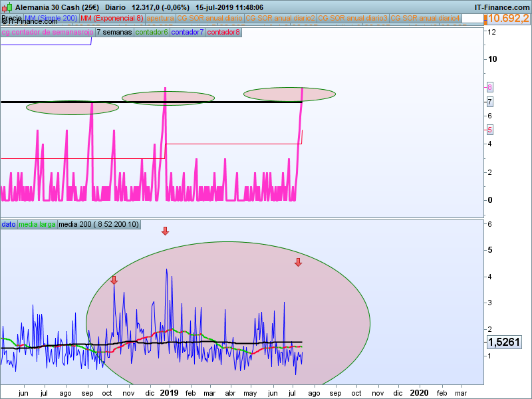Click the pink 8 value label on axis
Viewport: 532px width, 399px height.
489,87
